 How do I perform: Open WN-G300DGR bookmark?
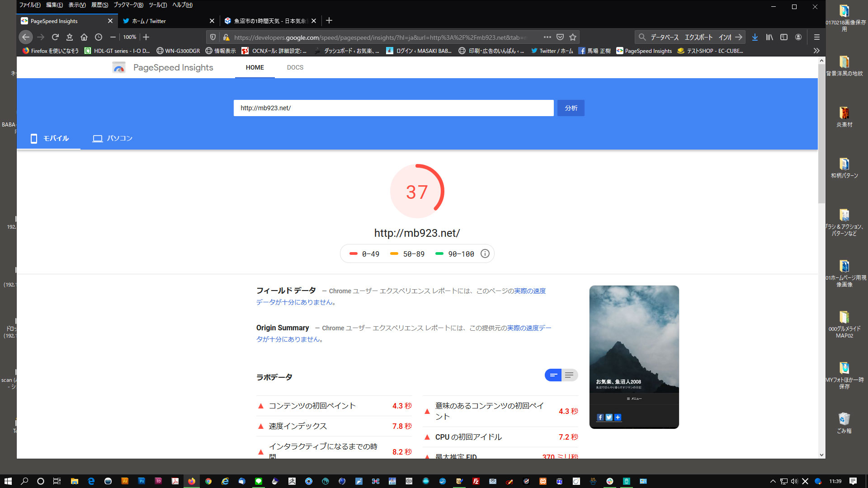coord(178,51)
